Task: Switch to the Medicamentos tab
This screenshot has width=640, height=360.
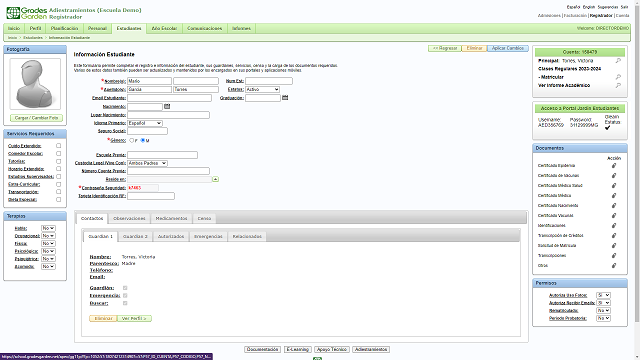Action: [x=171, y=218]
